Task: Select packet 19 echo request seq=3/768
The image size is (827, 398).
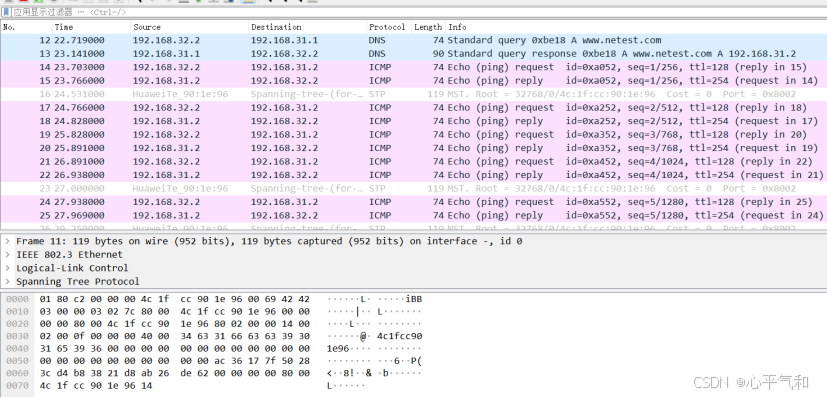Action: click(414, 134)
